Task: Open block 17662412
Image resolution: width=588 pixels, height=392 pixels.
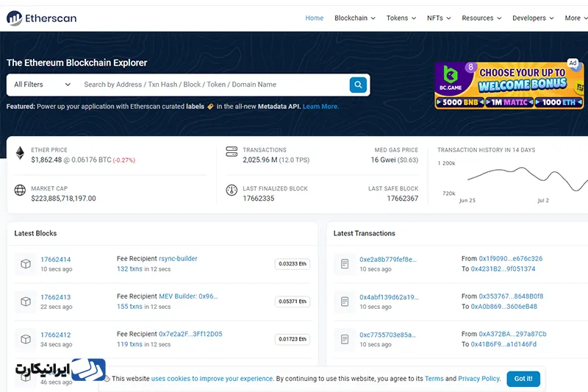Action: tap(56, 335)
